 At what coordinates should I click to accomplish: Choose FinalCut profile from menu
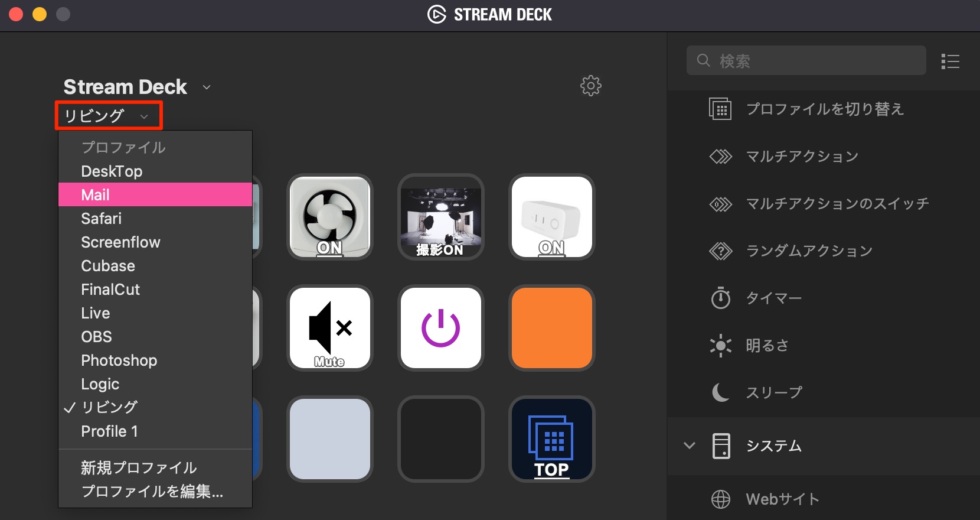coord(155,290)
